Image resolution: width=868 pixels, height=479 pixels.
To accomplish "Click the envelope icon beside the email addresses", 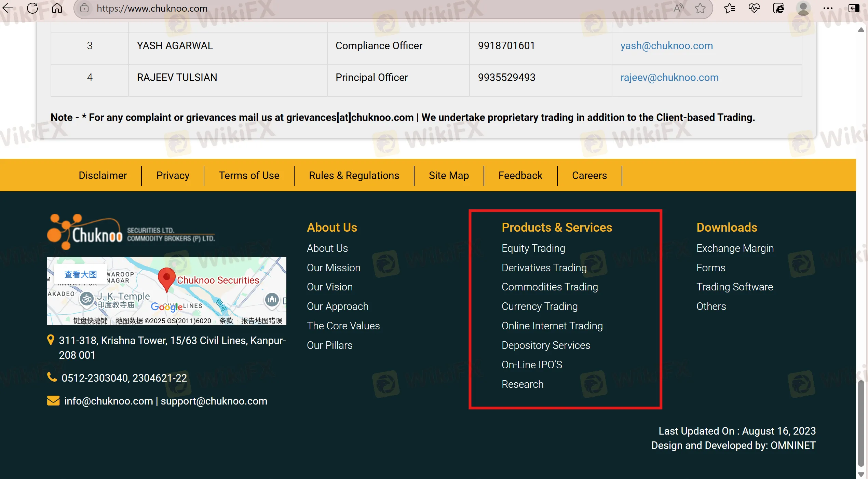I will click(53, 400).
